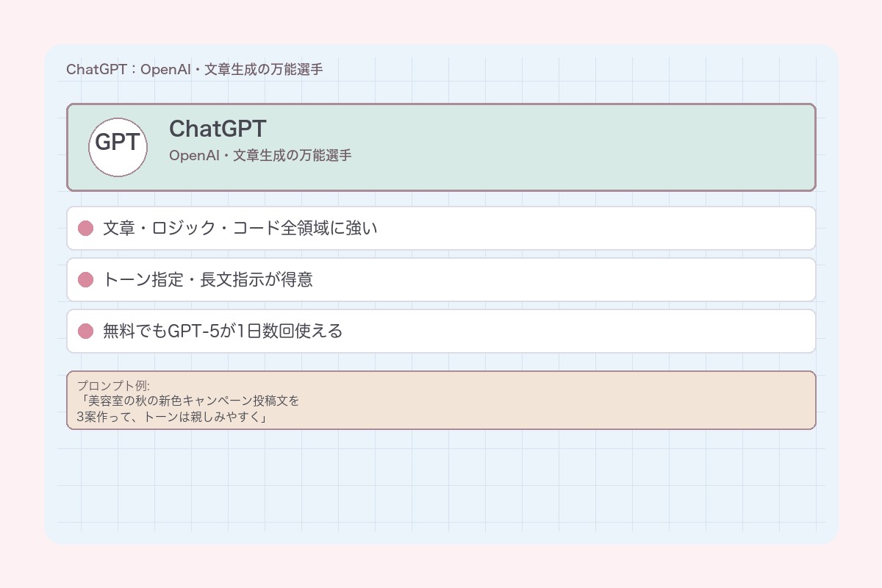
Task: Click the pink bullet beside 'トーン指定・長文指示が得意'
Action: (85, 279)
